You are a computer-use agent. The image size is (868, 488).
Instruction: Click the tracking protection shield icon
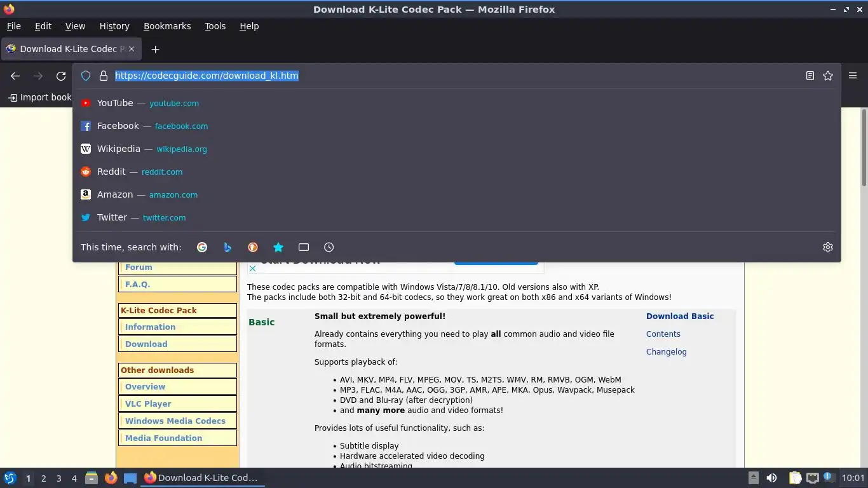[86, 76]
